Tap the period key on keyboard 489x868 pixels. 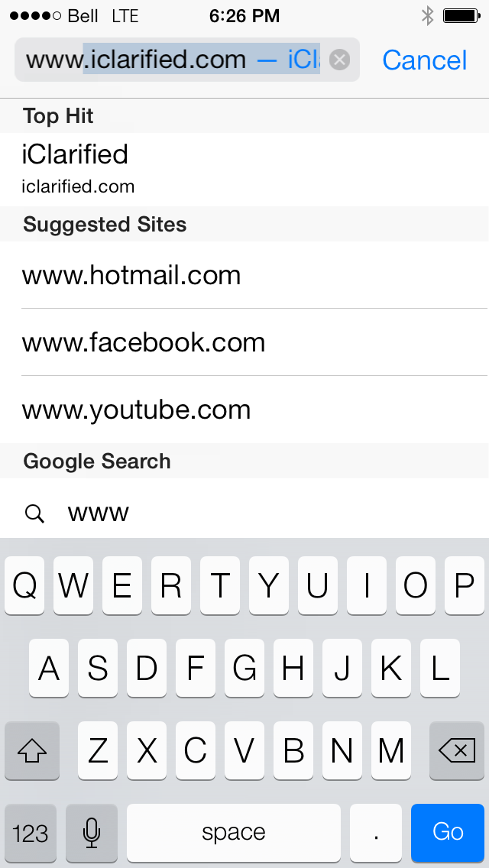pos(376,833)
